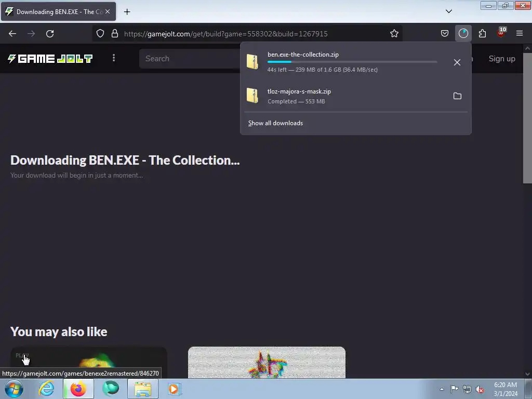
Task: Click the Game Jolt Search field
Action: 190,59
